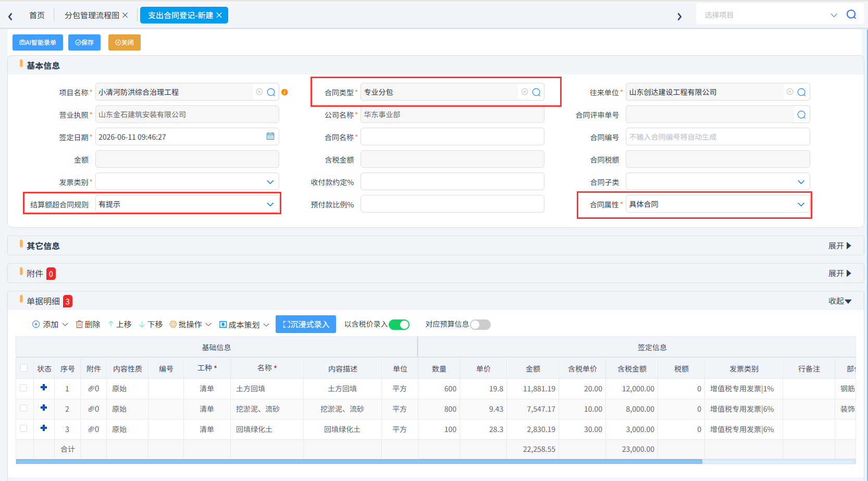Switch to the 首页 tab
The width and height of the screenshot is (868, 481).
(x=37, y=16)
